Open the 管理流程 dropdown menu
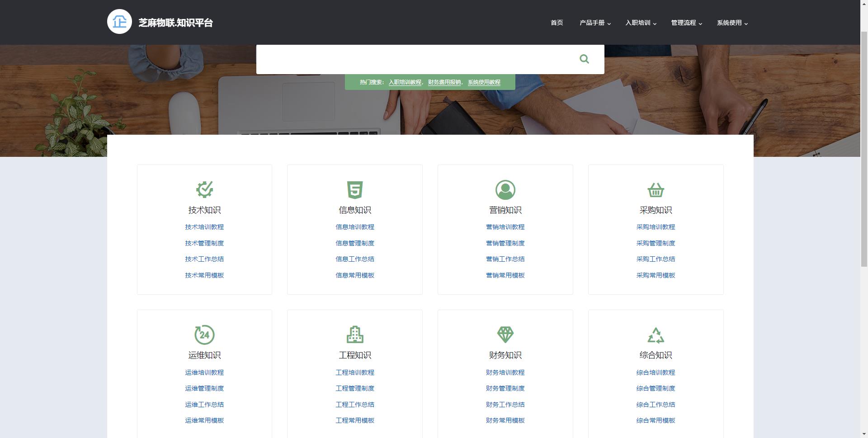Image resolution: width=868 pixels, height=438 pixels. point(686,23)
